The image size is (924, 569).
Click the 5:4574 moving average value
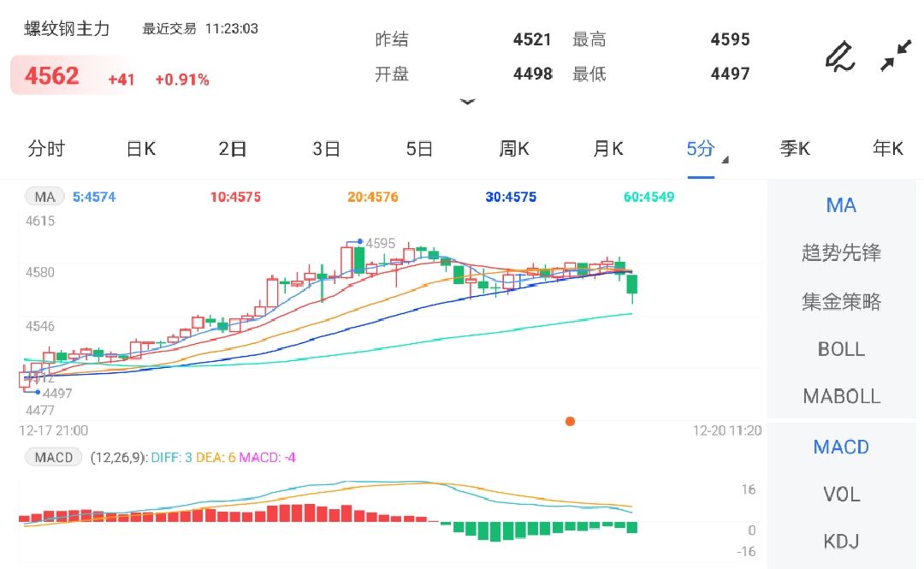(94, 197)
